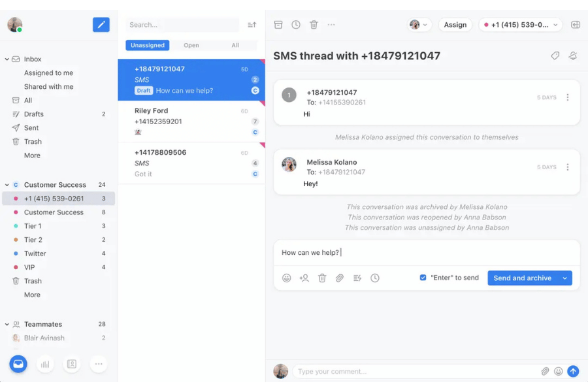Collapse the Teammates section chevron
Image resolution: width=588 pixels, height=392 pixels.
[x=7, y=324]
